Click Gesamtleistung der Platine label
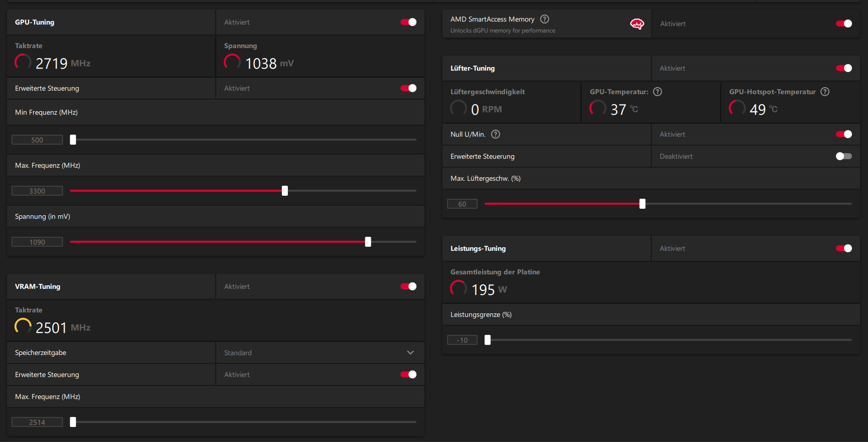This screenshot has width=868, height=442. tap(495, 272)
